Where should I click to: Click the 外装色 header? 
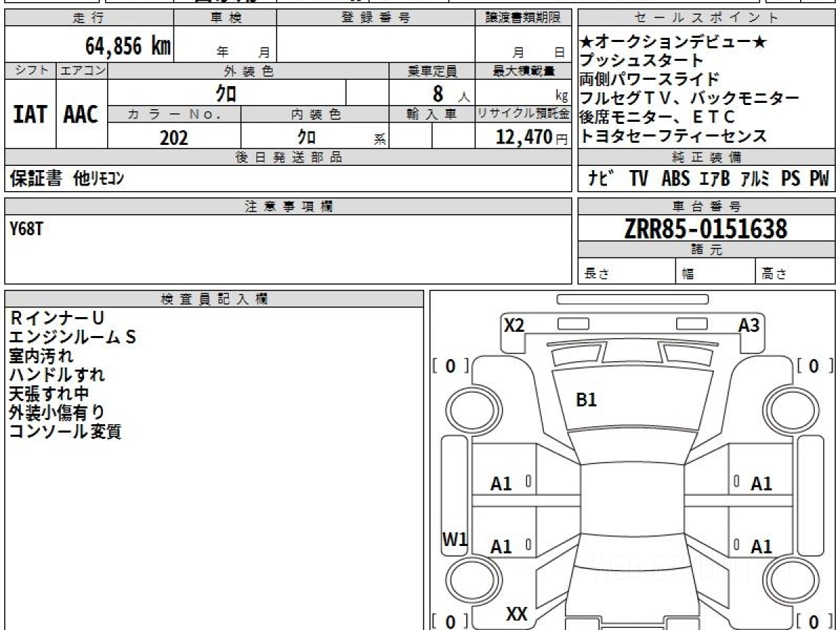pyautogui.click(x=248, y=71)
